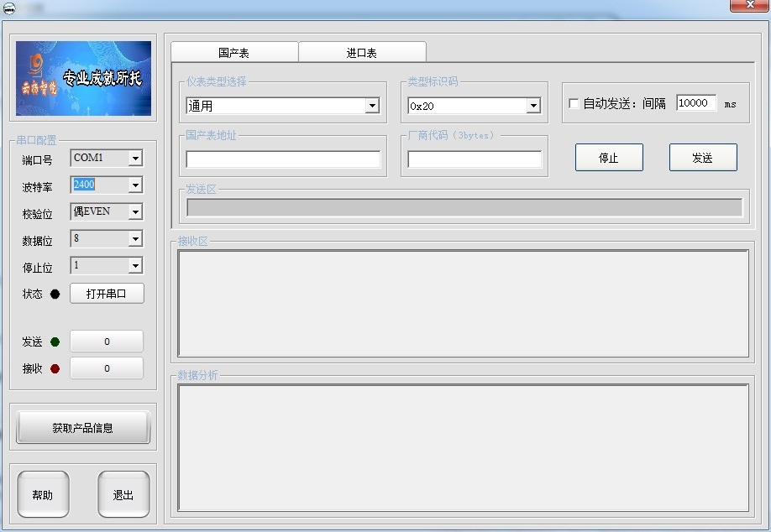Click the app icon in title bar

(x=9, y=8)
